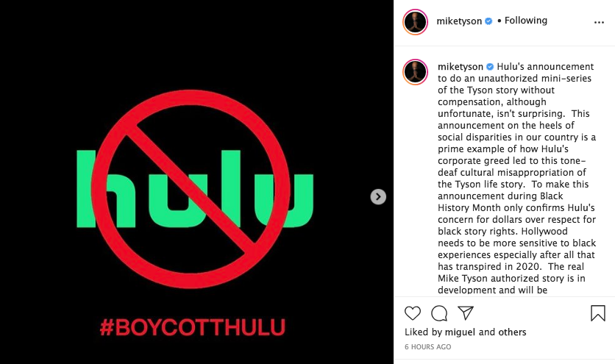Click the miketyson profile picture in header
615x364 pixels.
click(x=416, y=22)
